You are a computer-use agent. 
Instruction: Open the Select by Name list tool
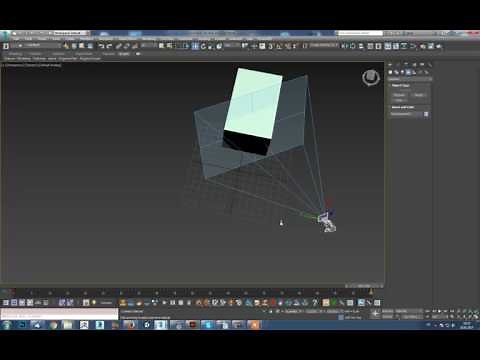click(x=169, y=46)
